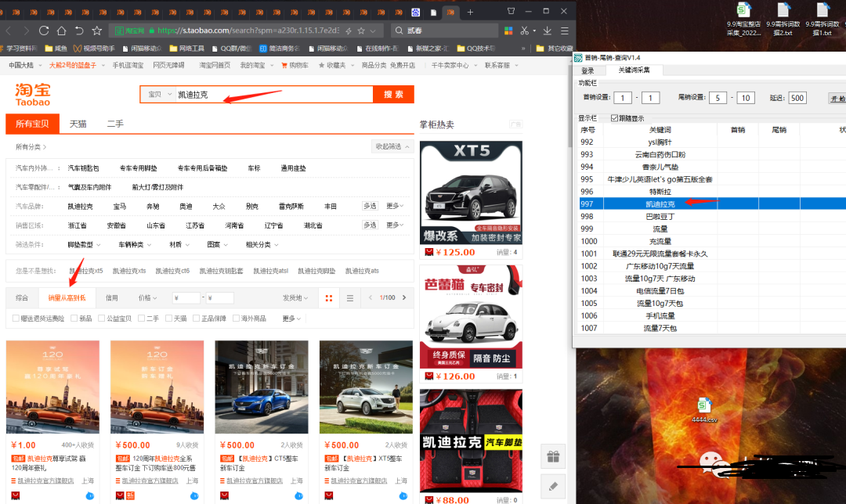Collapse filters with 收起筛选
Image resolution: width=846 pixels, height=504 pixels.
[x=392, y=146]
